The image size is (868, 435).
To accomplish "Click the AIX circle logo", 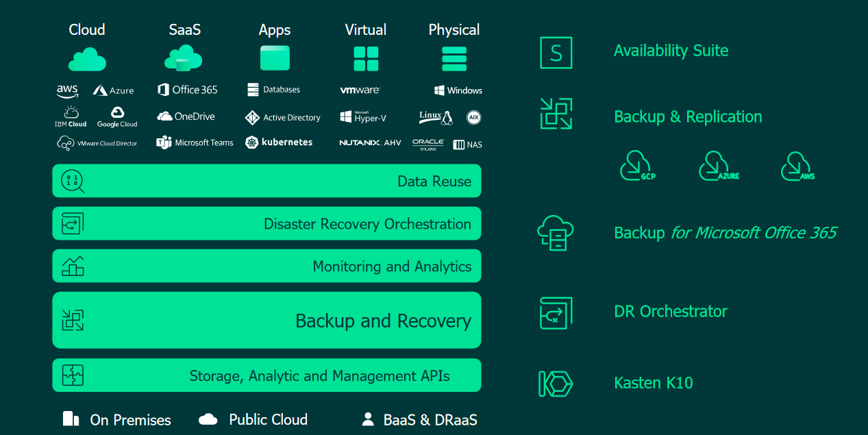I will 474,117.
